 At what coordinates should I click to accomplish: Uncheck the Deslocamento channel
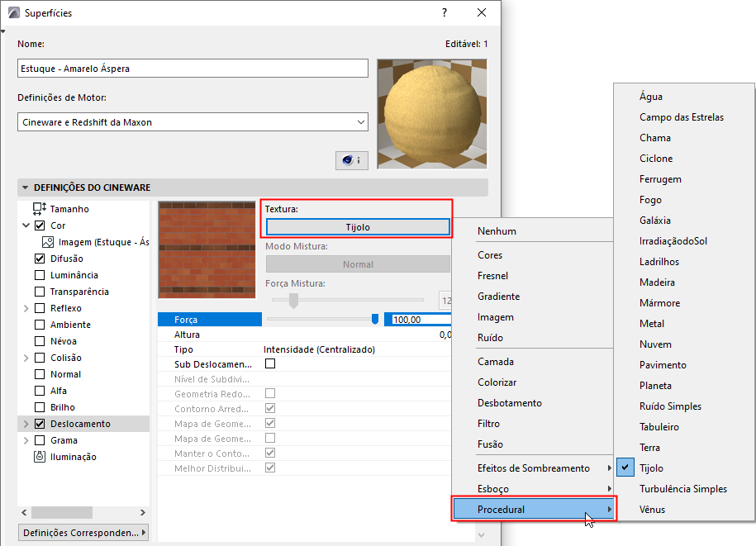pos(40,424)
